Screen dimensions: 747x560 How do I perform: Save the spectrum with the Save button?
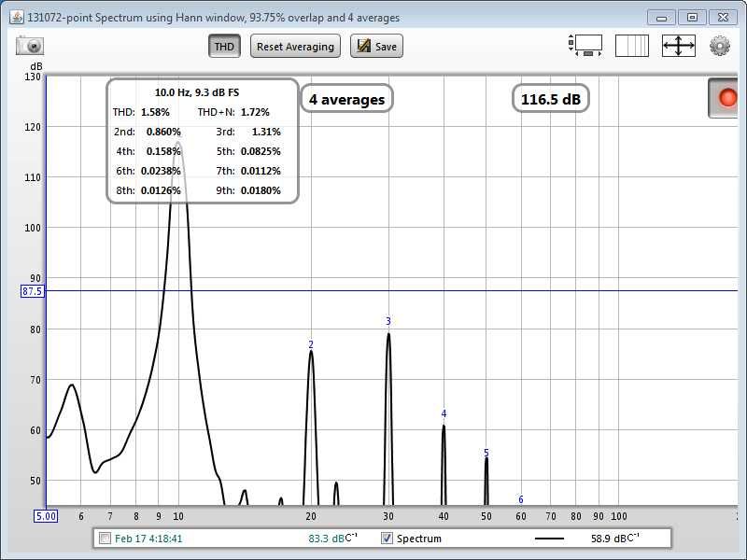point(376,46)
